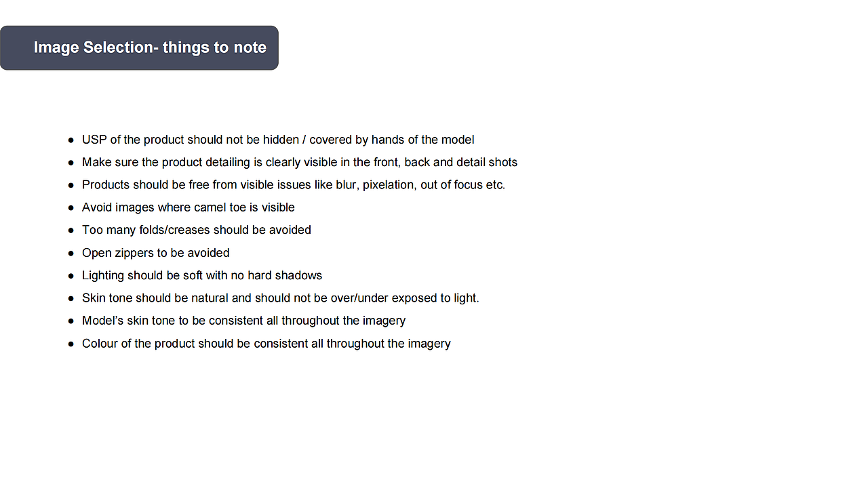This screenshot has height=488, width=868.
Task: Click the bullet before "Open zippers to be avoided"
Action: coord(71,253)
